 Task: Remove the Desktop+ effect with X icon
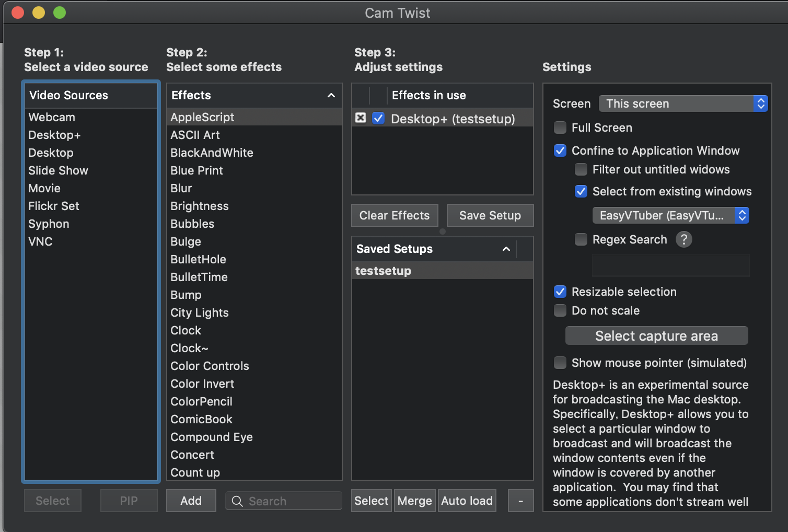click(361, 118)
